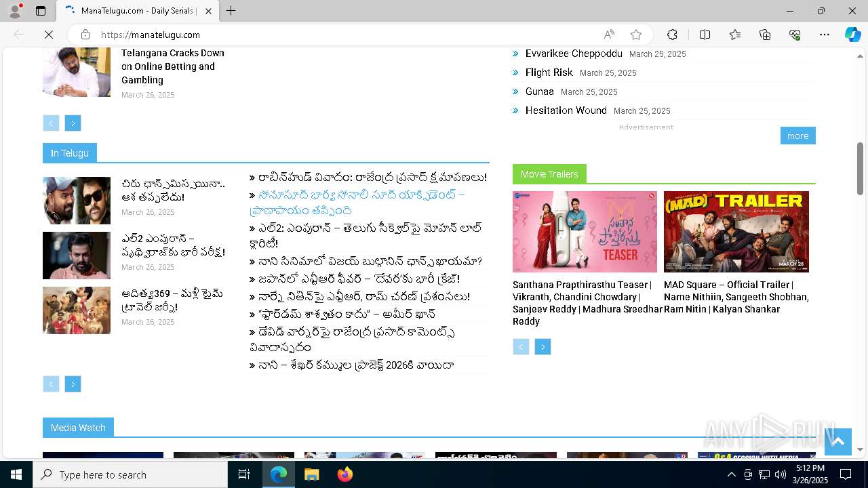This screenshot has width=868, height=488.
Task: Open Movie Trailers section
Action: coord(549,174)
